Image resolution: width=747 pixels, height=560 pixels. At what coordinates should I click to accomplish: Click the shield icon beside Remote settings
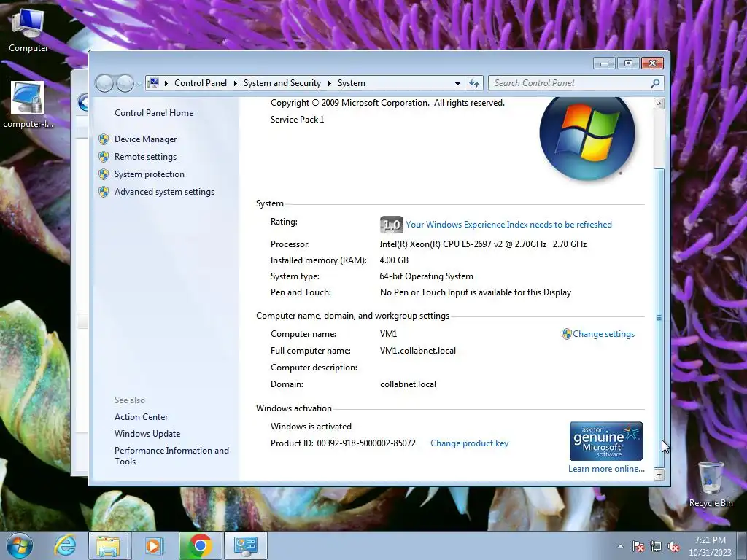[x=104, y=157]
